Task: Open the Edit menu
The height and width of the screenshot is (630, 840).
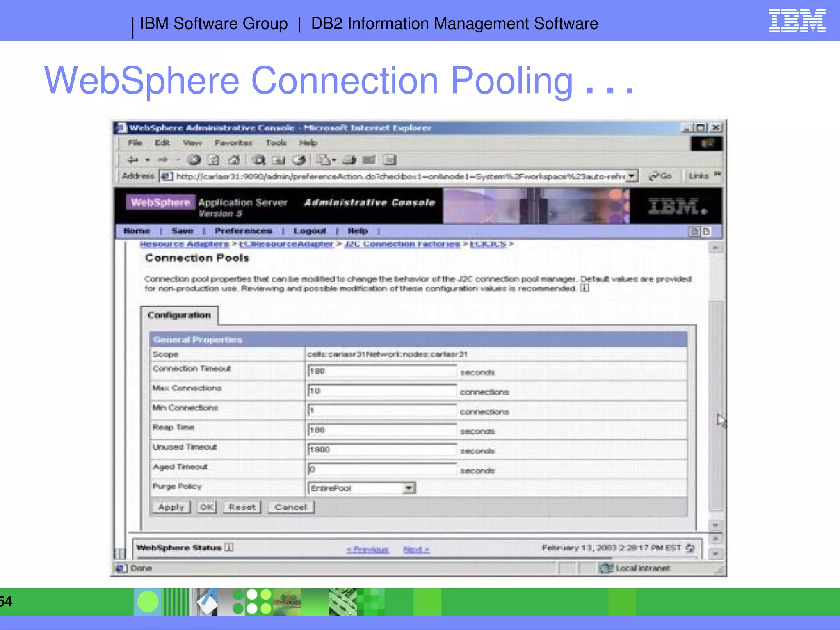Action: pyautogui.click(x=162, y=143)
